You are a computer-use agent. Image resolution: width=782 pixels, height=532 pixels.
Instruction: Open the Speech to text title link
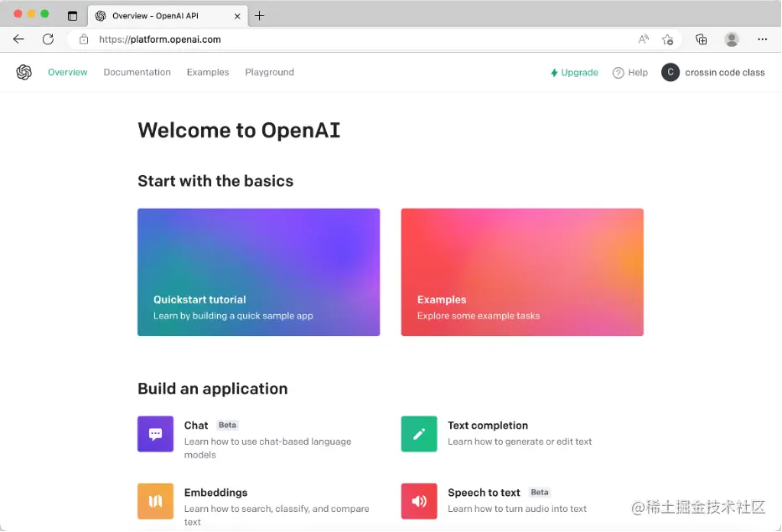click(484, 493)
